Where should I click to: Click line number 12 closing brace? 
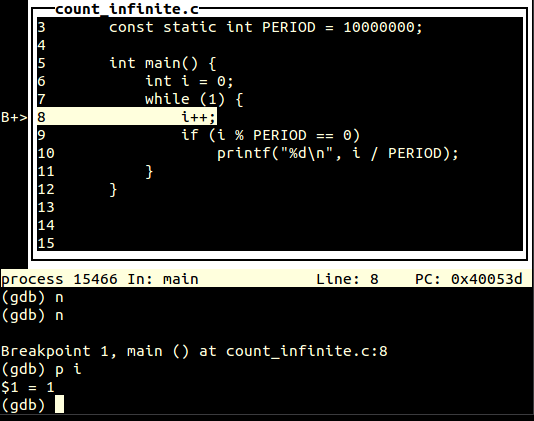(46, 189)
